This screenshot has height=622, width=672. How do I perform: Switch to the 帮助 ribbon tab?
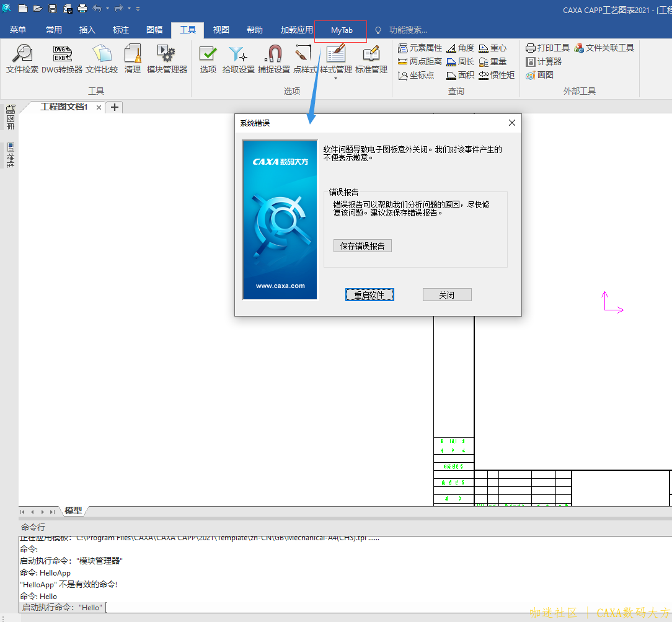[255, 30]
